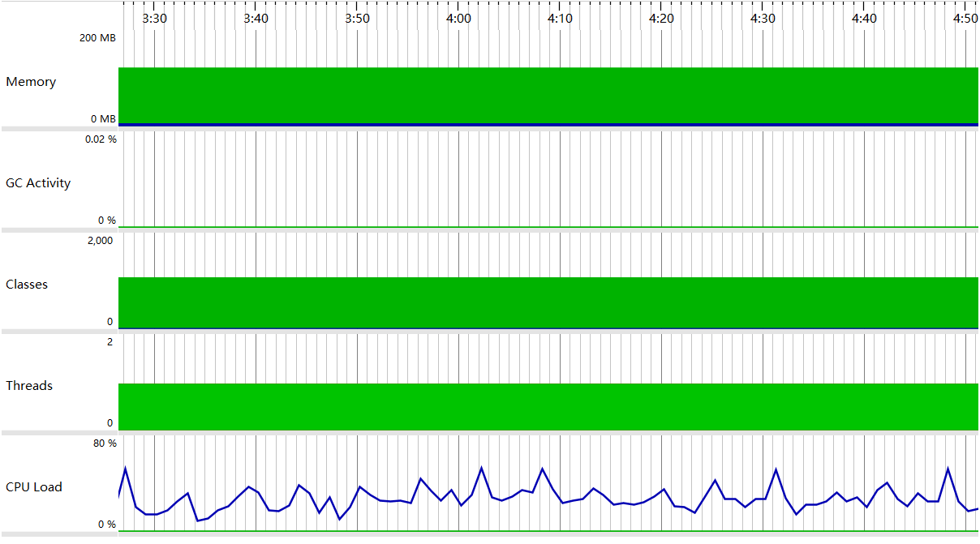Click the blue CPU Load line graph
Screen dimensions: 980x544
tap(548, 494)
